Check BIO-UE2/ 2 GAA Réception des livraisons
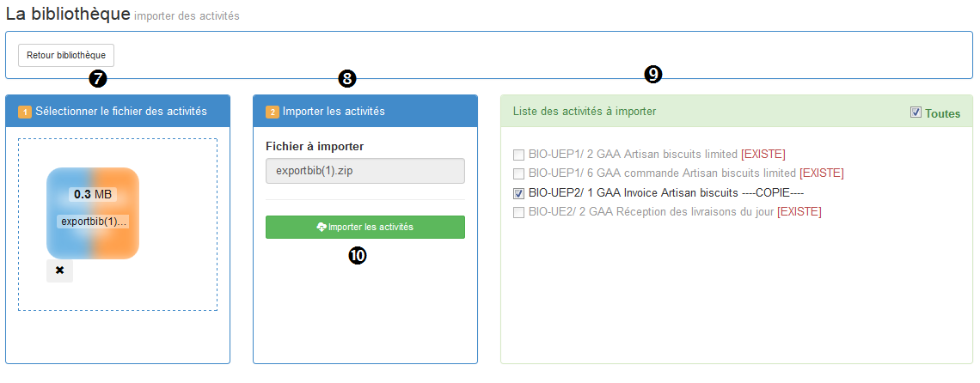980x383 pixels. tap(518, 212)
